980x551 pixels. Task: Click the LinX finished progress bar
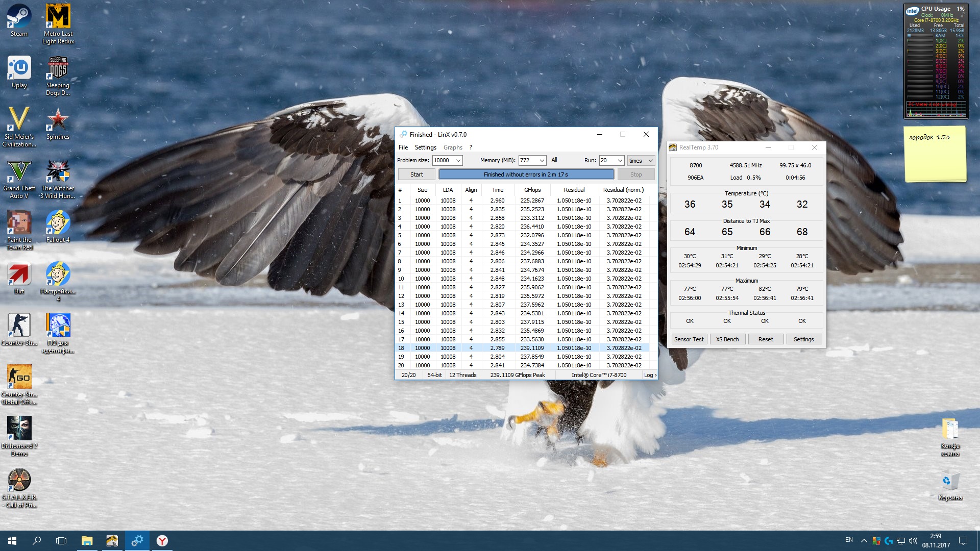[526, 174]
